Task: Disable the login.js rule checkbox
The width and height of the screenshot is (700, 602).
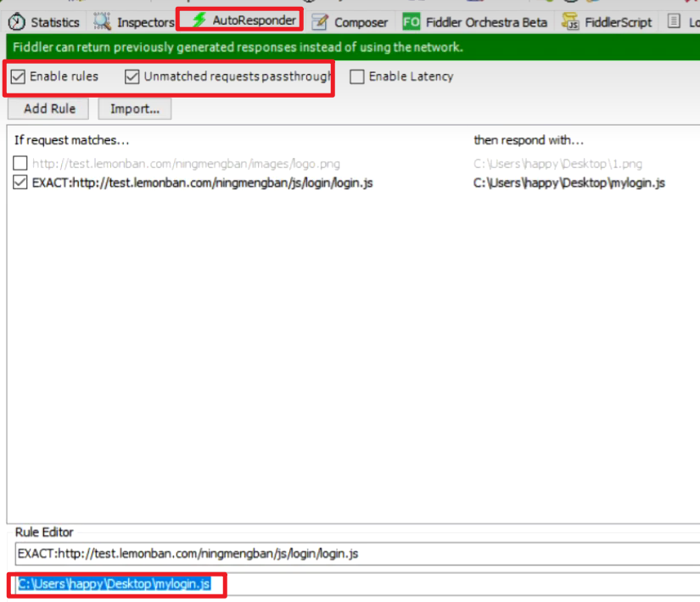Action: (x=20, y=183)
